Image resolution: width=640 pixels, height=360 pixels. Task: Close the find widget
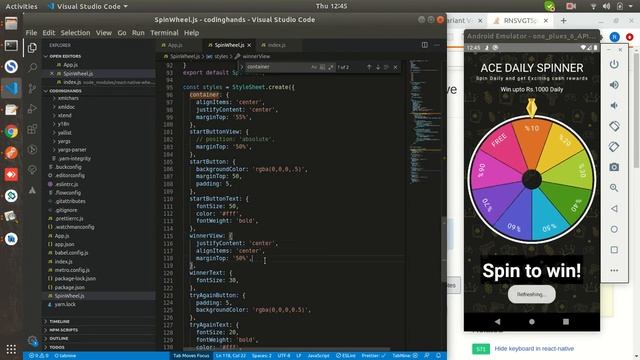[x=395, y=67]
